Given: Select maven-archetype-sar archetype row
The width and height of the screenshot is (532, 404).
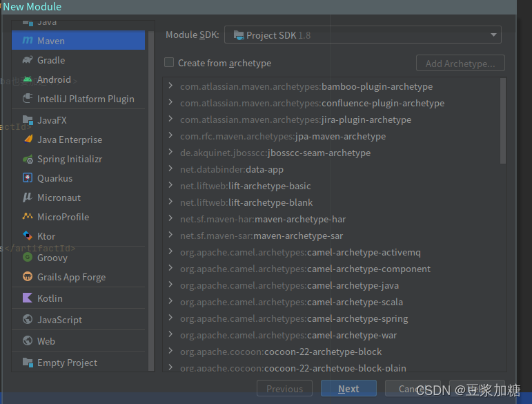Looking at the screenshot, I should (x=331, y=235).
